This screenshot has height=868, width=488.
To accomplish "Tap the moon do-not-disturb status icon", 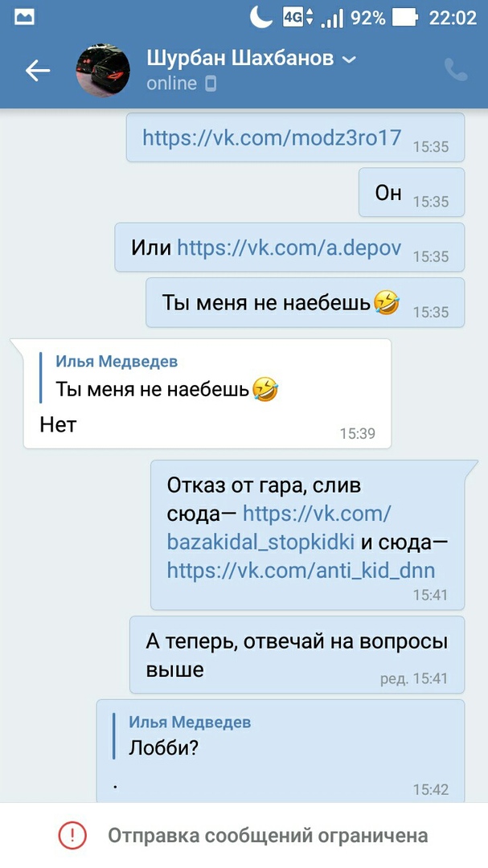I will click(x=260, y=17).
